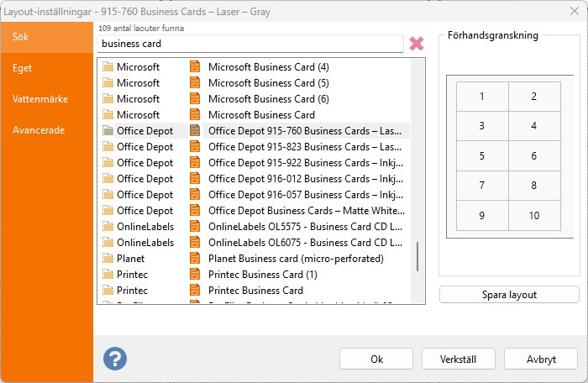Click layout icon beside Microsoft Business Card (4)

click(195, 66)
